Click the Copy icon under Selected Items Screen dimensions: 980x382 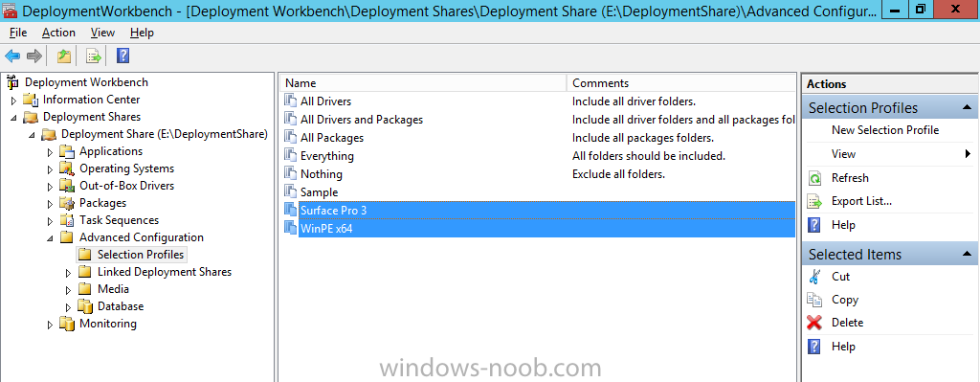(814, 300)
